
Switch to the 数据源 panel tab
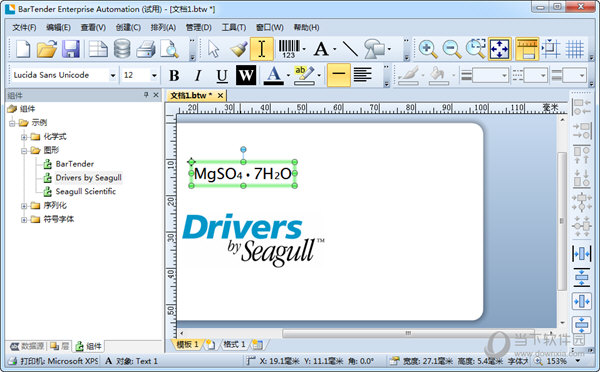[x=27, y=346]
